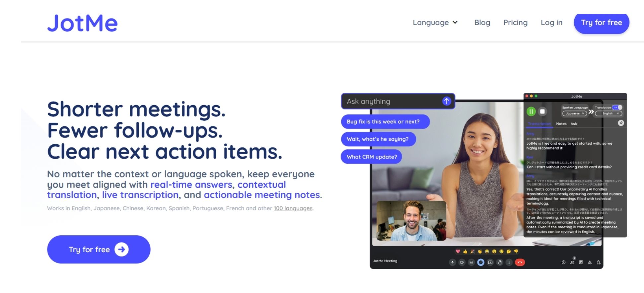Switch to the Ask tab
Screen dimensions: 644x293
point(574,124)
